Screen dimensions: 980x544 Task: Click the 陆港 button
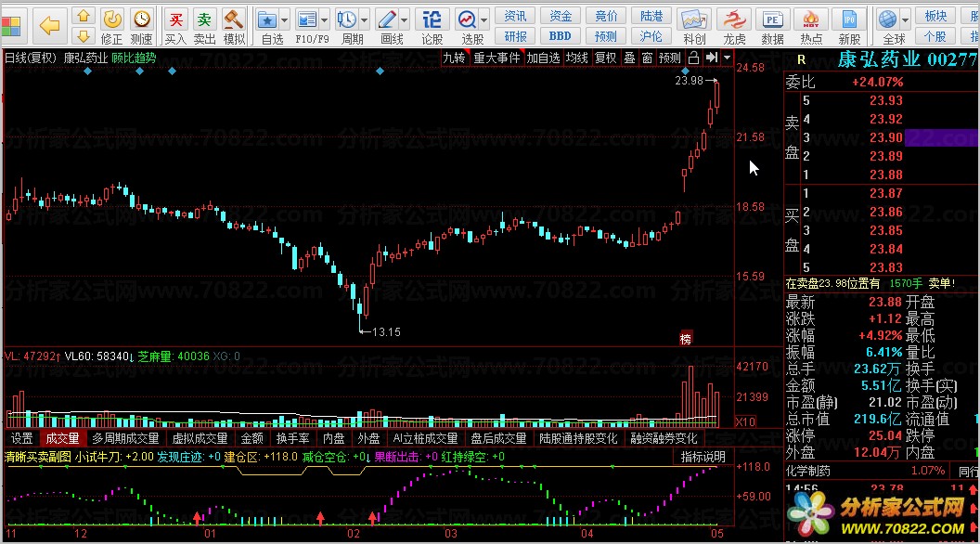(x=651, y=17)
